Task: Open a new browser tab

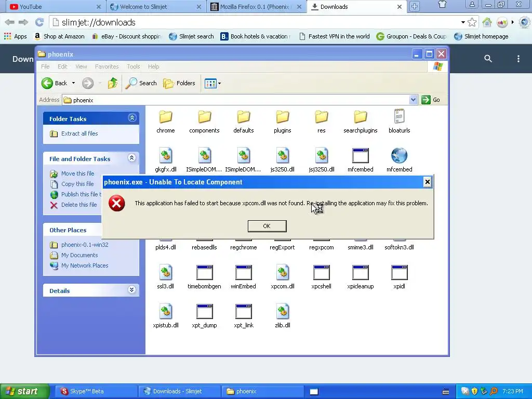Action: 414,6
